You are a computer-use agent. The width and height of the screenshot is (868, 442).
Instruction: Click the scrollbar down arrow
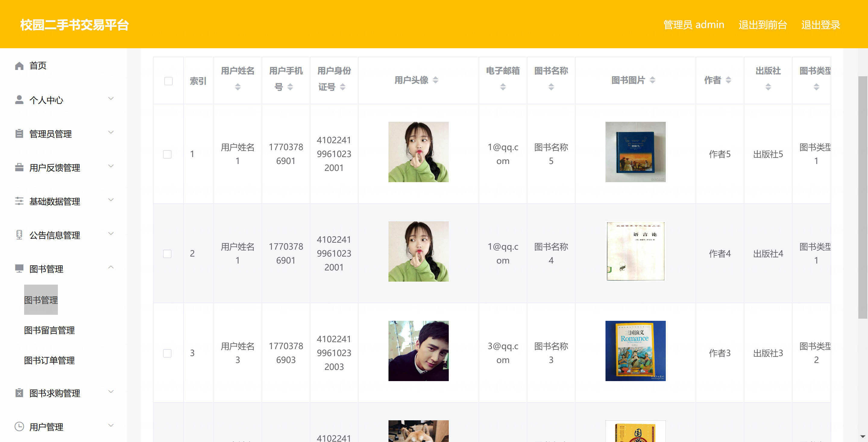[x=862, y=437]
